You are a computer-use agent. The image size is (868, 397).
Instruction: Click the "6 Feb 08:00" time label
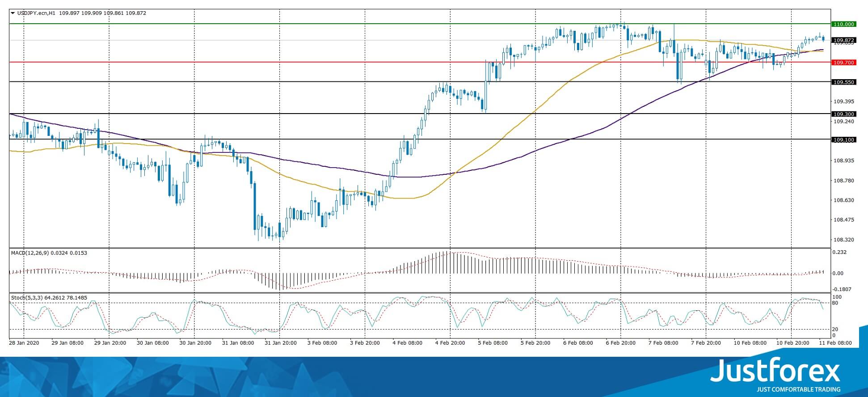click(x=578, y=343)
